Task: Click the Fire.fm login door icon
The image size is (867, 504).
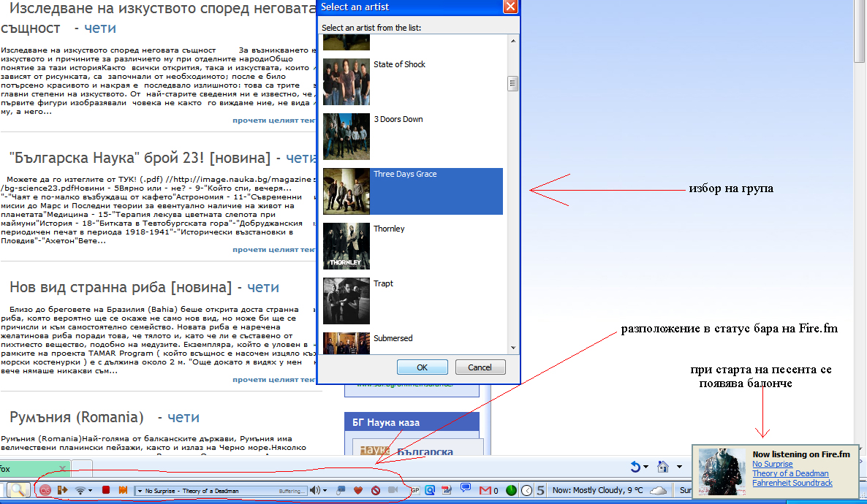Action: (x=62, y=490)
